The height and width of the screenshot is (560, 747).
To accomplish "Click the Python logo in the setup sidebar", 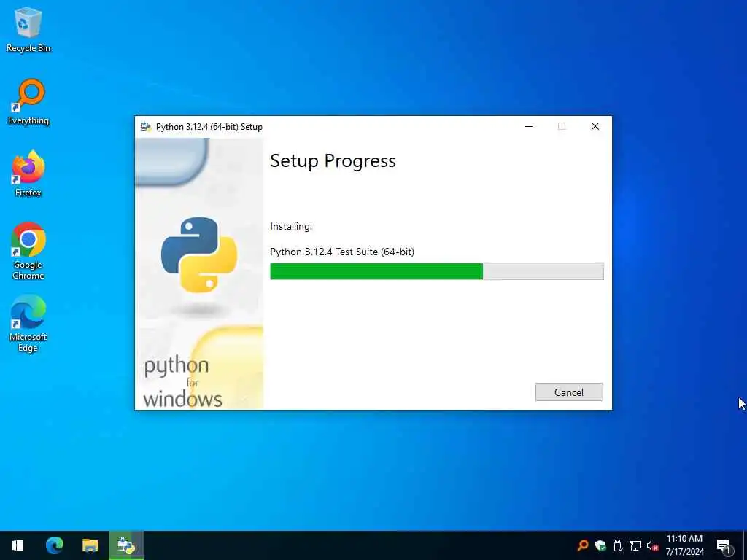I will click(x=199, y=254).
